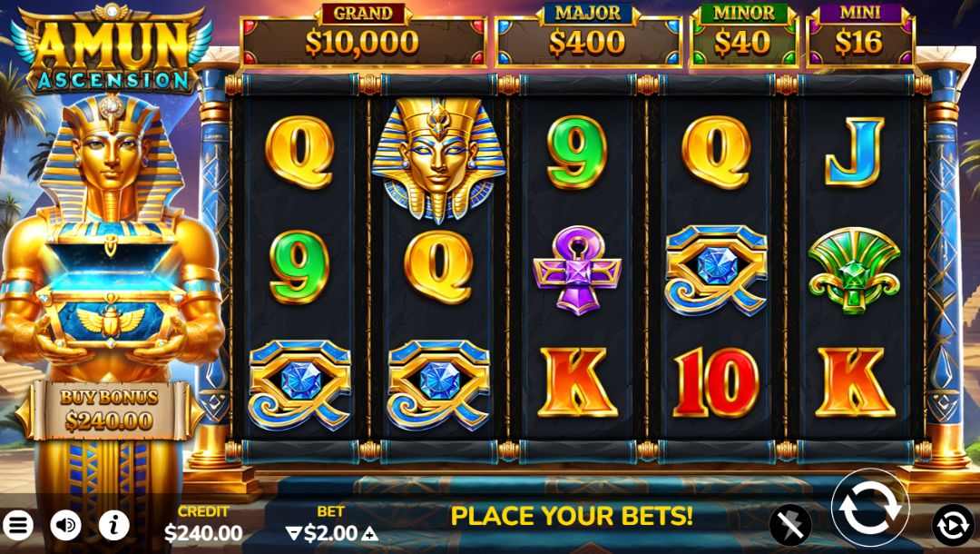Click the golden pharaoh mask symbol
980x554 pixels.
click(439, 160)
